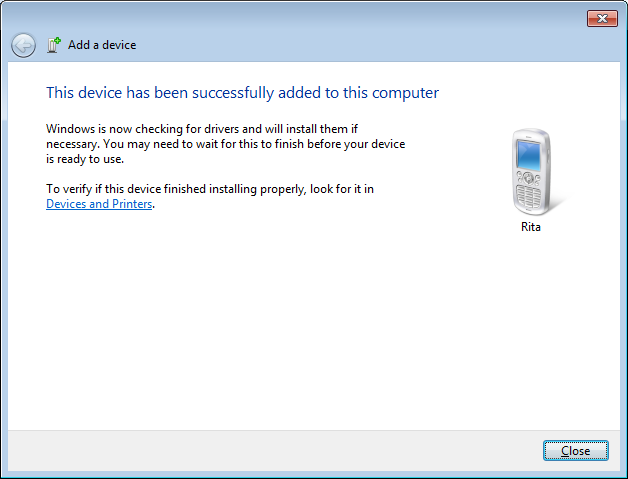Click the blue screen of the phone image
The height and width of the screenshot is (479, 628).
[528, 154]
